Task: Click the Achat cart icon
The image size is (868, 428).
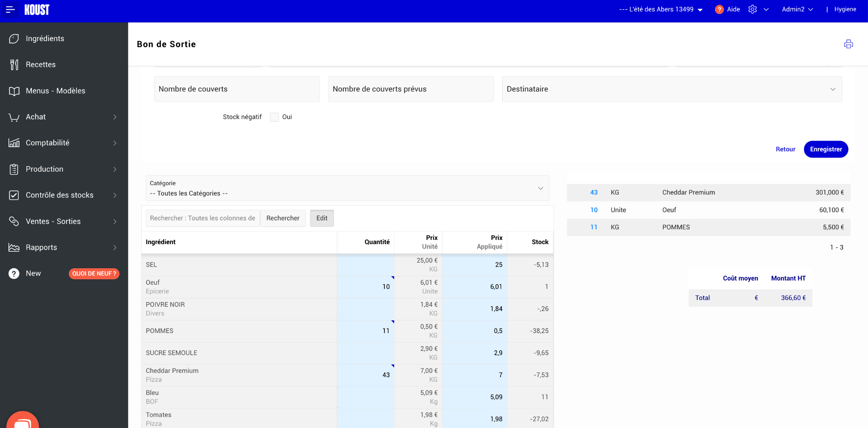Action: [14, 117]
